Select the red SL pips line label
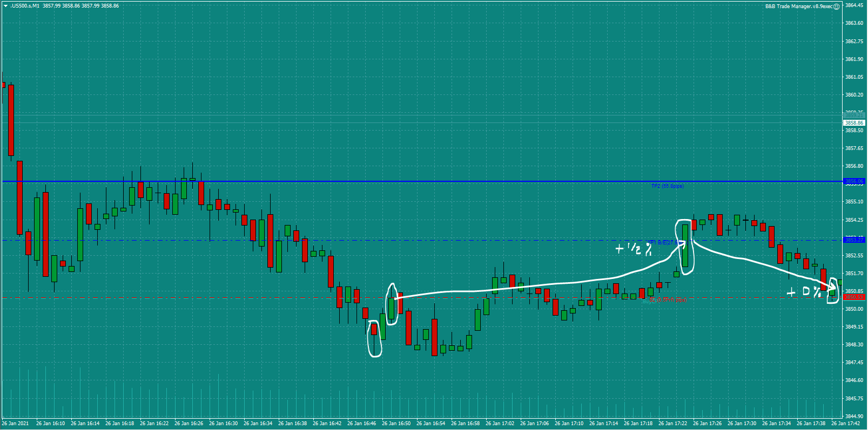The width and height of the screenshot is (868, 430). pyautogui.click(x=668, y=300)
